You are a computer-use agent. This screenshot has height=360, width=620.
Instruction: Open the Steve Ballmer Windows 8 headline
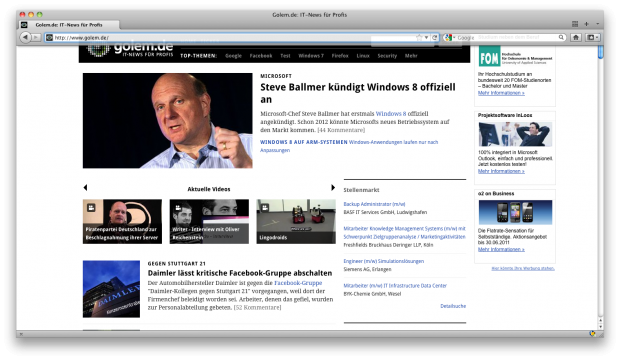tap(358, 93)
